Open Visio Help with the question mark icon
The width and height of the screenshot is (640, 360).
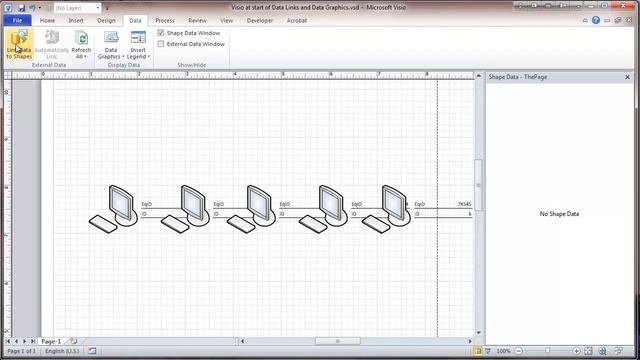596,20
